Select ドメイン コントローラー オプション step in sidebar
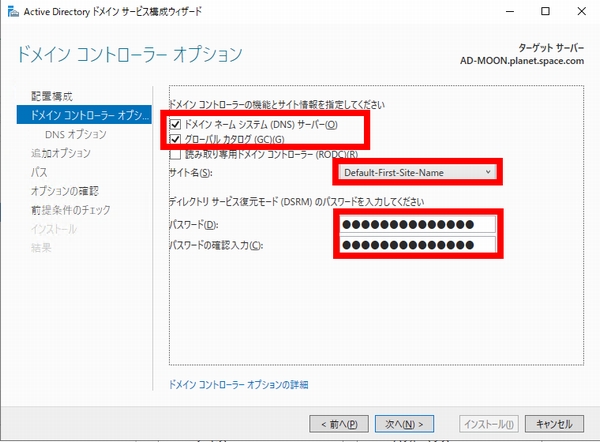This screenshot has height=442, width=600. click(84, 115)
